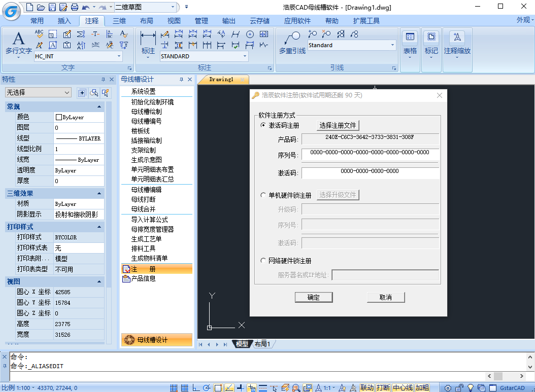This screenshot has height=392, width=535.
Task: Select the 多重引线 multileader tool
Action: [292, 44]
